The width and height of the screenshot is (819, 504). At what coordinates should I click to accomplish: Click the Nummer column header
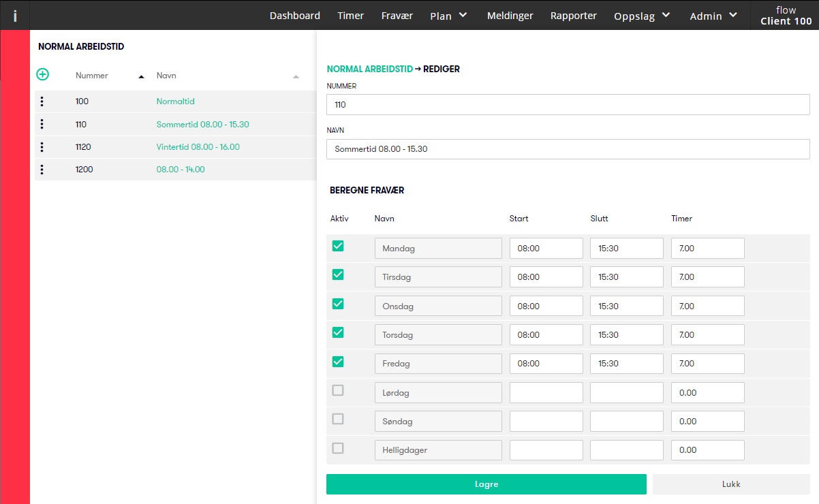[92, 76]
